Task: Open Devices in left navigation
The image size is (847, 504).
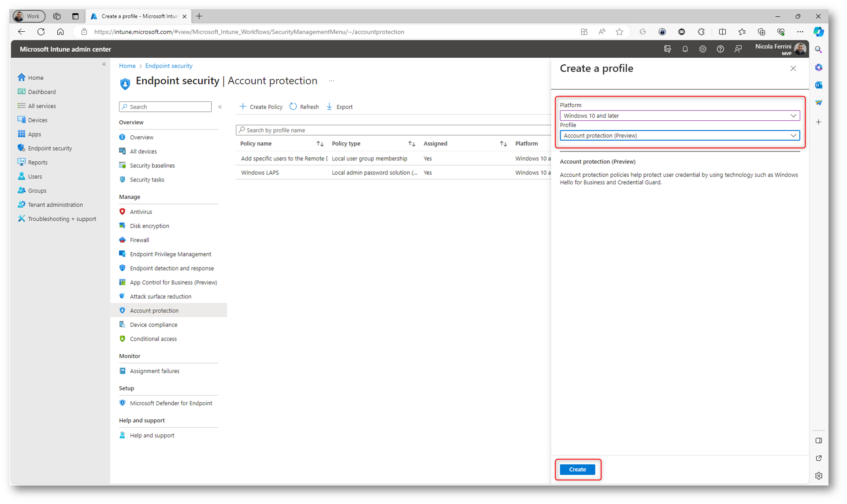Action: click(32, 120)
